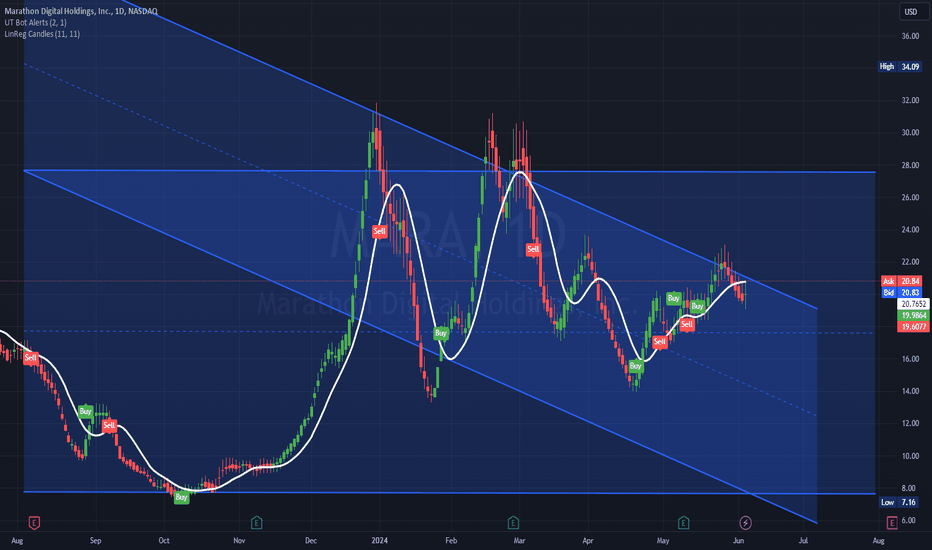The height and width of the screenshot is (550, 932).
Task: Click the green 19.9864 value tag
Action: pyautogui.click(x=913, y=315)
